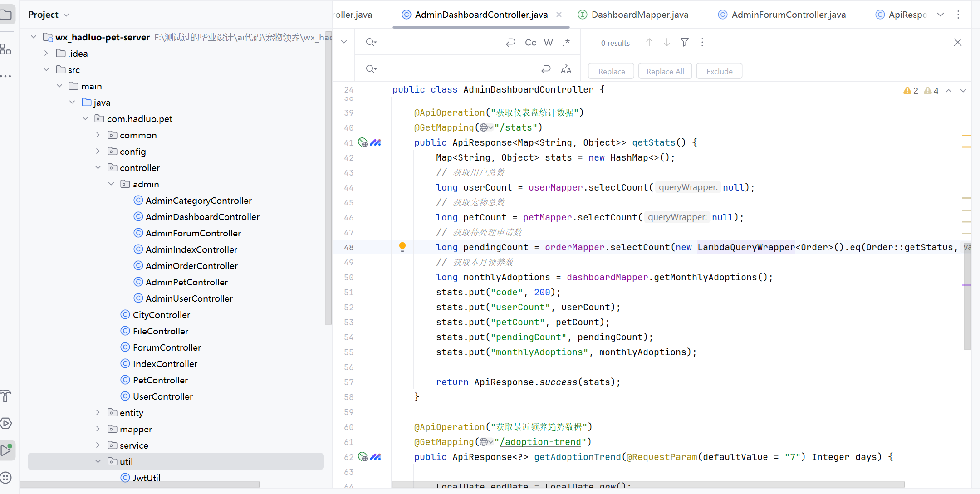
Task: Click the endpoint gutter icon on line 41
Action: click(x=363, y=142)
